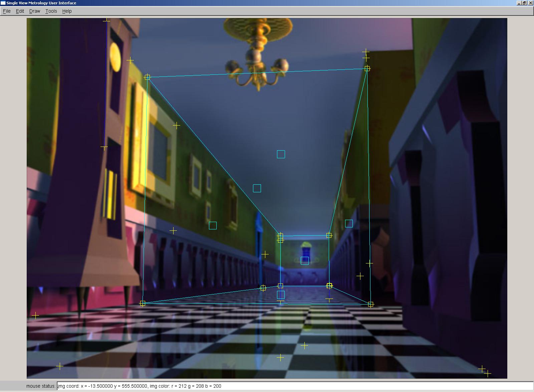Close the Single View Metrology window
Image resolution: width=534 pixels, height=392 pixels.
(530, 3)
